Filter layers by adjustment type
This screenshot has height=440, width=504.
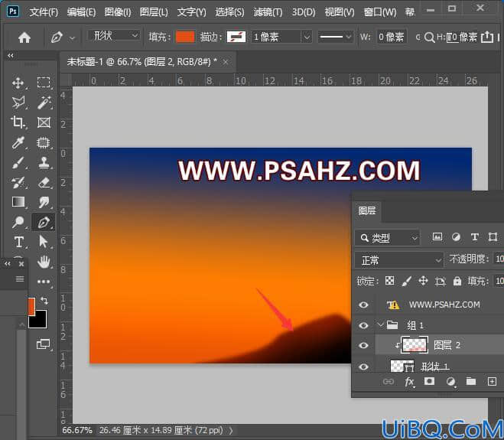tap(456, 237)
